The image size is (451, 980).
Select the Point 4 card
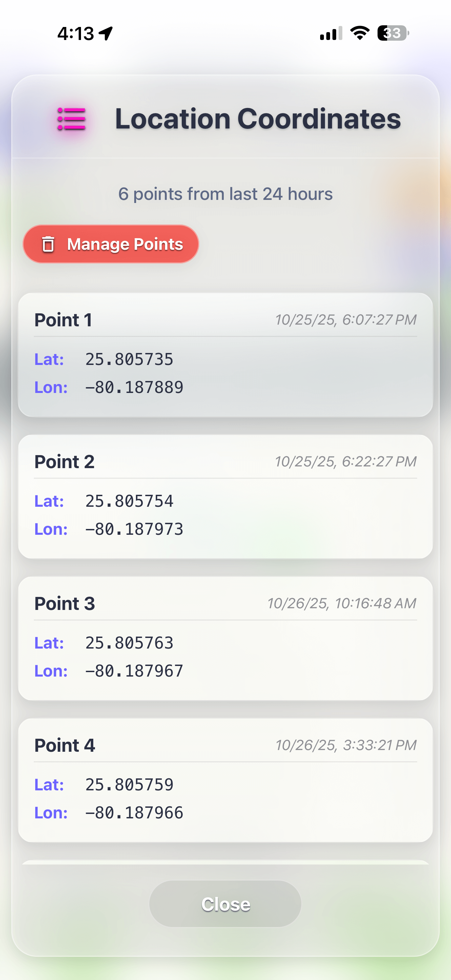[x=225, y=780]
